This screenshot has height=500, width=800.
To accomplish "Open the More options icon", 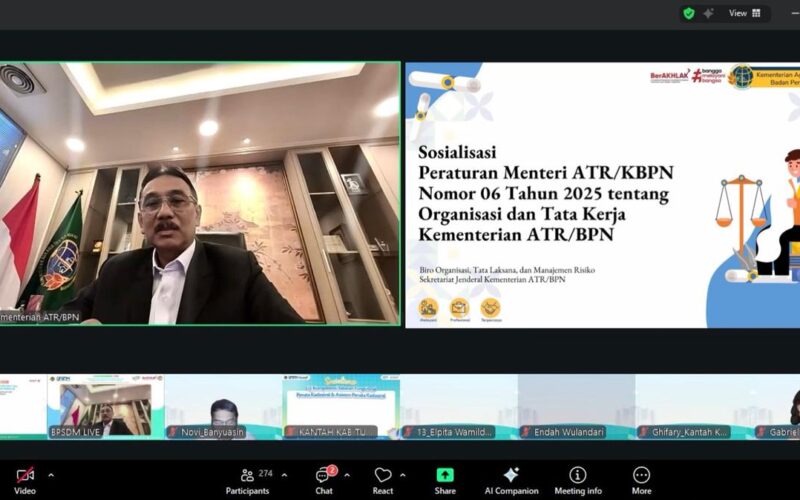I will 641,475.
